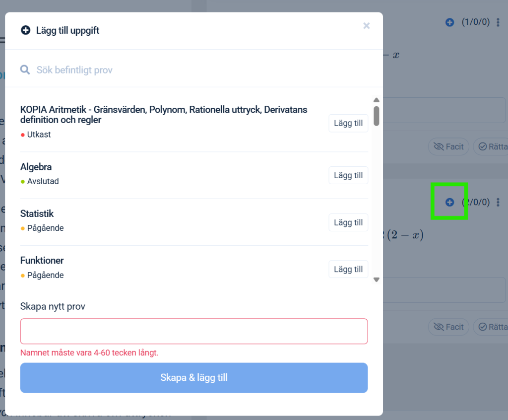The width and height of the screenshot is (508, 420).
Task: Click the exam list scrollbar thumb
Action: click(x=377, y=116)
